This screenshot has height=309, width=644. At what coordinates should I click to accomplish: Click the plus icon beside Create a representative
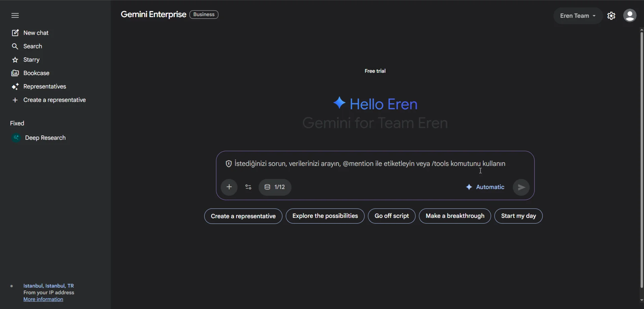pyautogui.click(x=15, y=100)
